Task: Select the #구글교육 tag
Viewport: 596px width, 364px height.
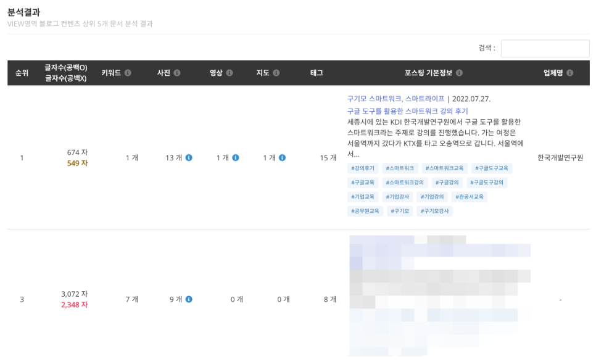Action: click(x=363, y=183)
